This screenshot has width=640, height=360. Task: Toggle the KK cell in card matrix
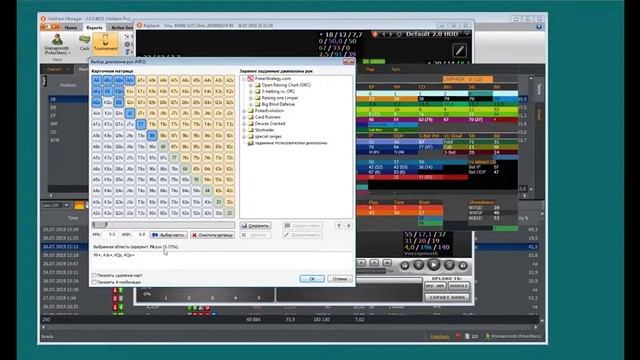108,91
